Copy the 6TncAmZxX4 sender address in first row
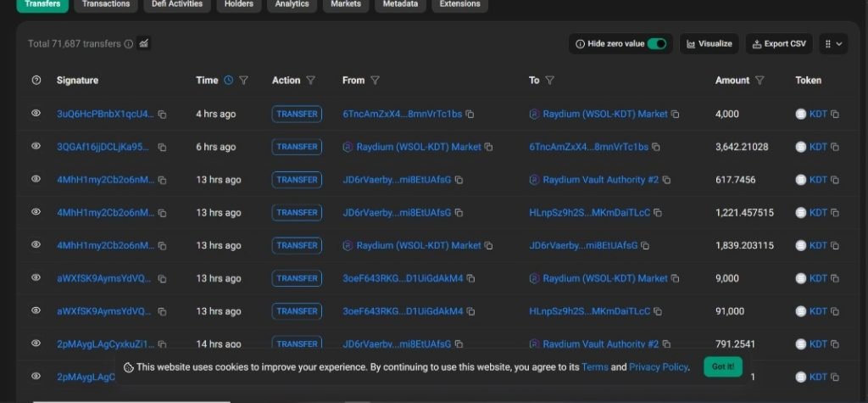This screenshot has height=403, width=868. click(x=470, y=115)
